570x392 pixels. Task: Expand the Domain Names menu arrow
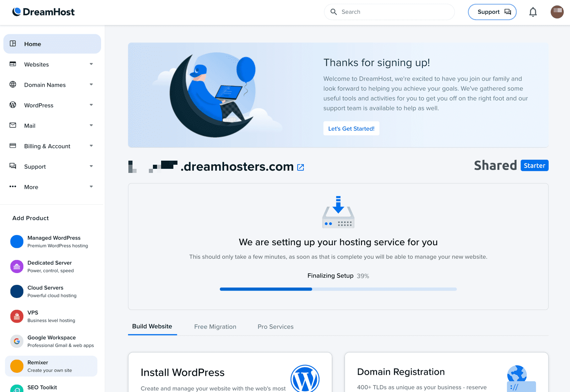[x=91, y=85]
